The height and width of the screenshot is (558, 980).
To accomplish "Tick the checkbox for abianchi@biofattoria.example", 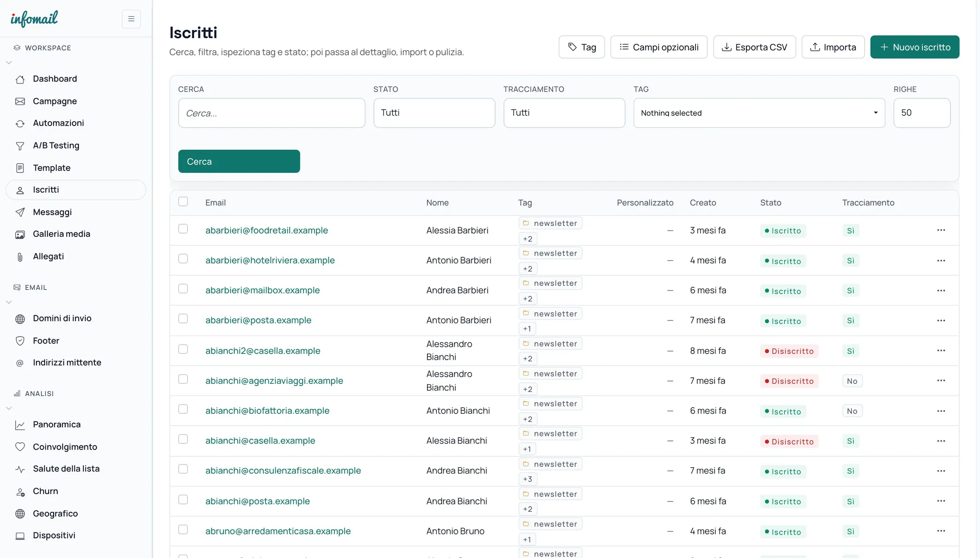I will 183,409.
